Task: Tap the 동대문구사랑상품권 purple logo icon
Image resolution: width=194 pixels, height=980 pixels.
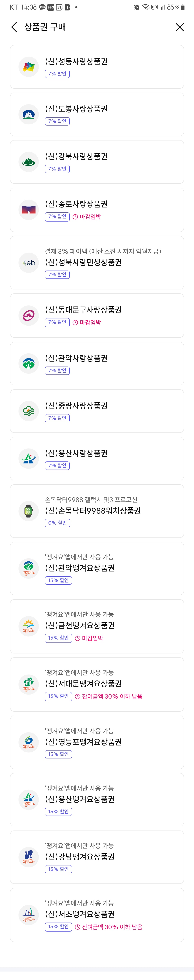Action: click(29, 315)
